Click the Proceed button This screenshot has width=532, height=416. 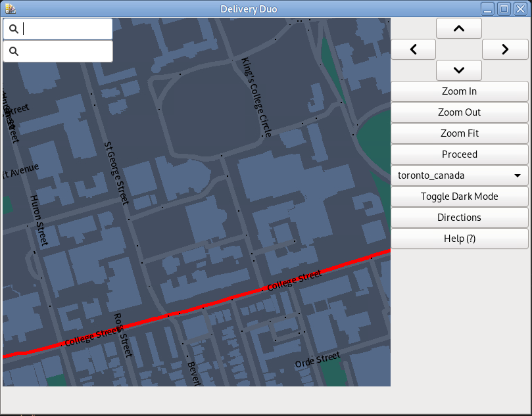[459, 154]
